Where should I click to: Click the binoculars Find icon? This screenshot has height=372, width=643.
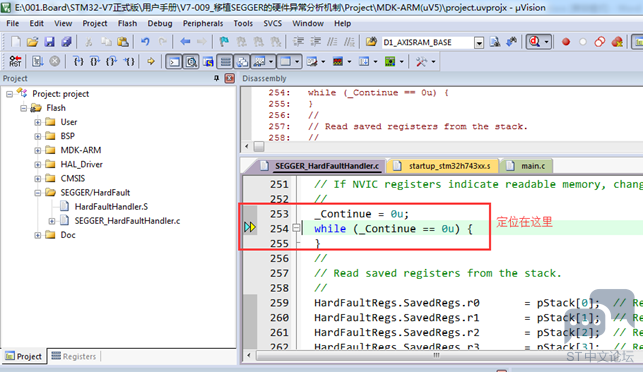click(x=512, y=42)
